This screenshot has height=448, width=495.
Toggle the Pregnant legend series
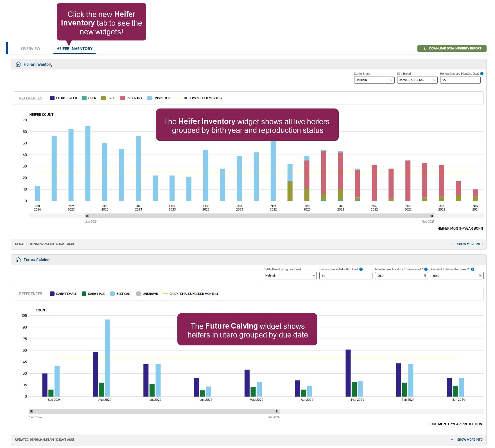[x=131, y=98]
